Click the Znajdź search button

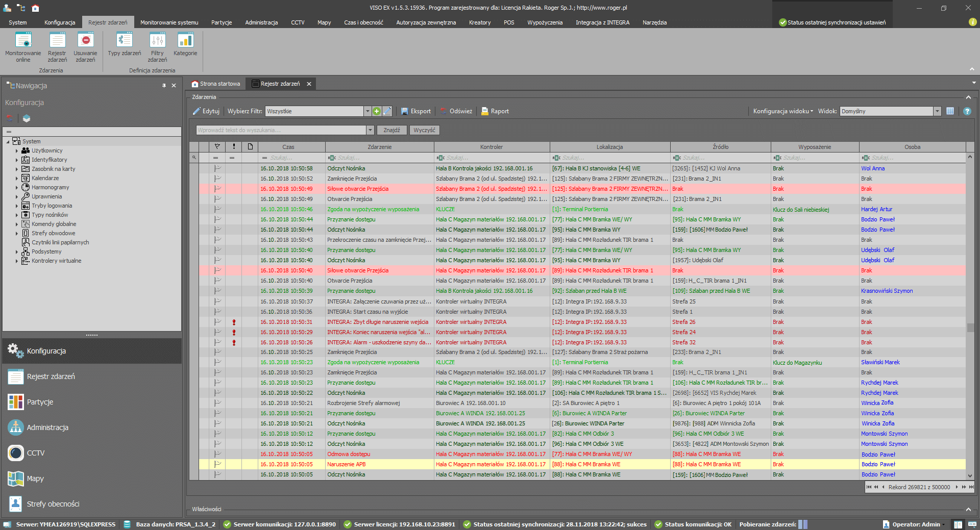(391, 130)
